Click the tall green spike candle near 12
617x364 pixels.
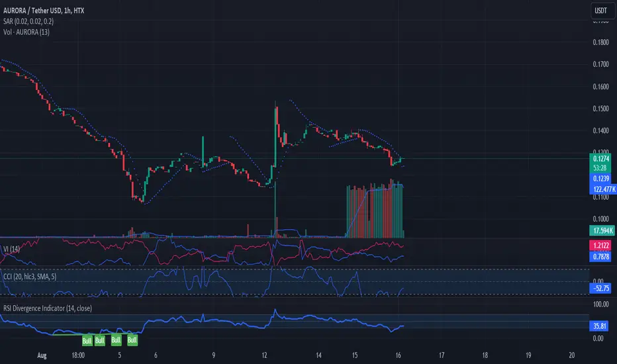coord(275,134)
